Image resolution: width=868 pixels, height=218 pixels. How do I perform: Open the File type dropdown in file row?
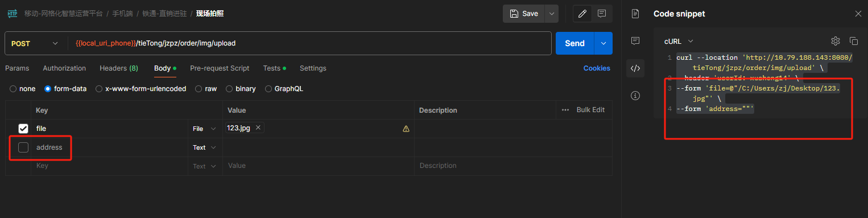(x=204, y=129)
